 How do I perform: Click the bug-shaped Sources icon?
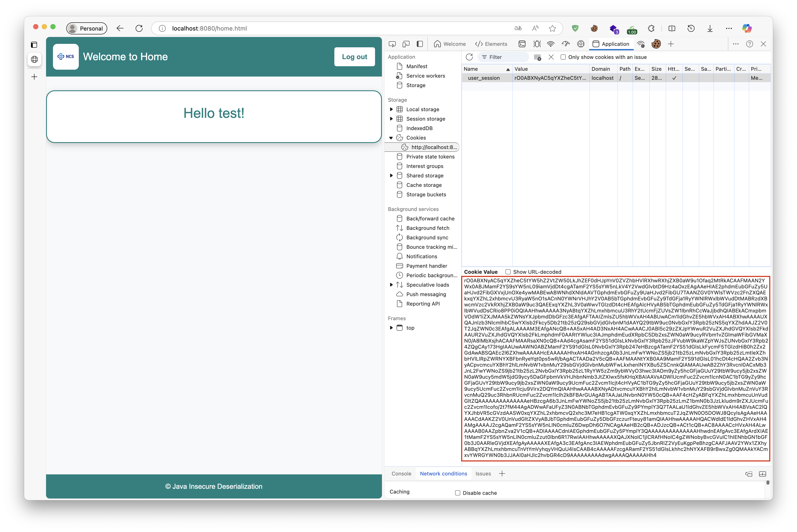(x=537, y=44)
